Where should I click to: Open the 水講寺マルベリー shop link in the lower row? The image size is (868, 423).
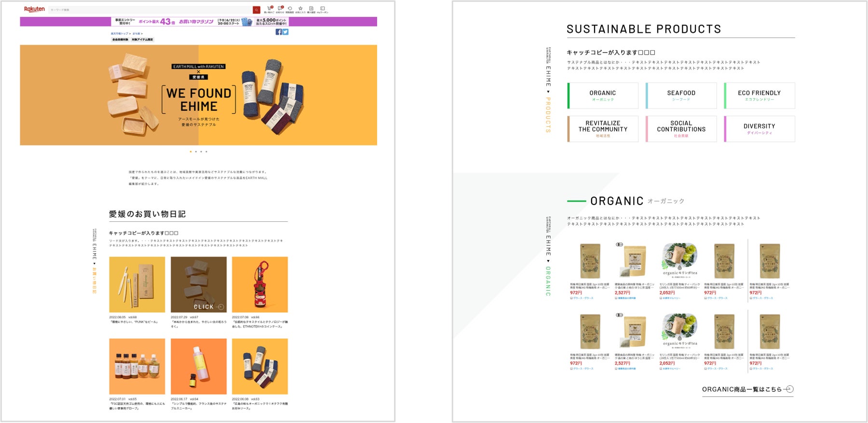(671, 368)
